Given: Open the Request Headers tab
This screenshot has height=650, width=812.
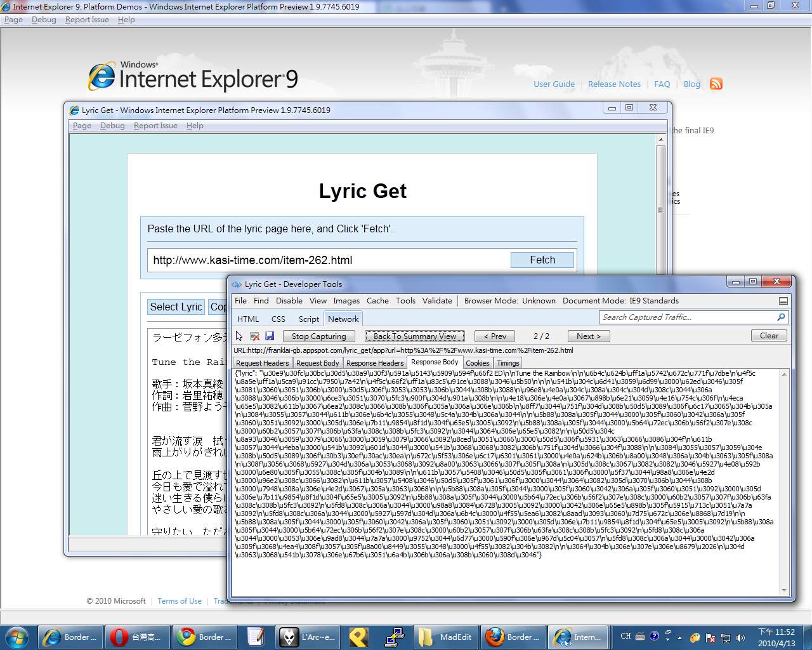Looking at the screenshot, I should click(262, 363).
